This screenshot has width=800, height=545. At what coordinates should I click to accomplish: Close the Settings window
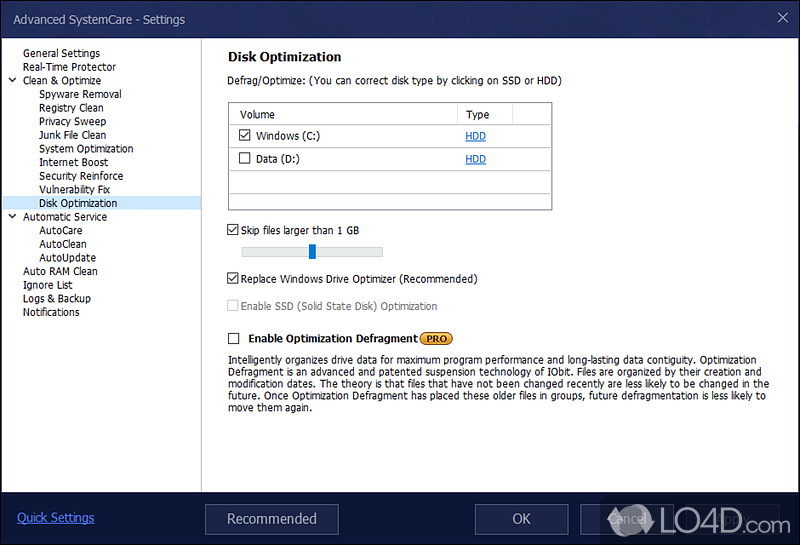781,19
